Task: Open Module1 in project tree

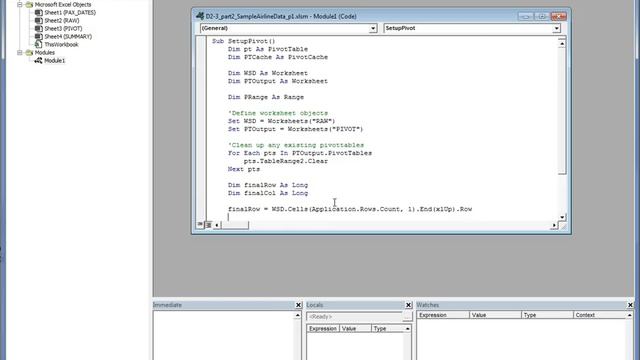Action: [54, 61]
